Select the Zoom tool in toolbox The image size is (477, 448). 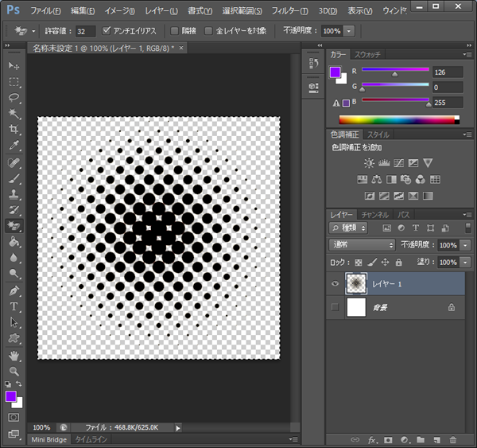tap(14, 372)
